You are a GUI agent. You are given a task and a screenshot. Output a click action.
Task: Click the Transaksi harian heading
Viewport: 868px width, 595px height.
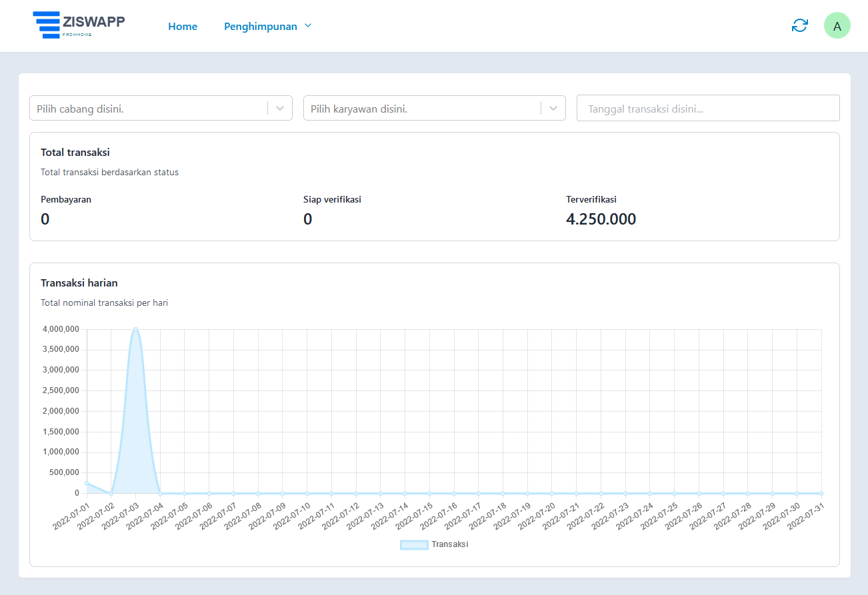(x=79, y=283)
